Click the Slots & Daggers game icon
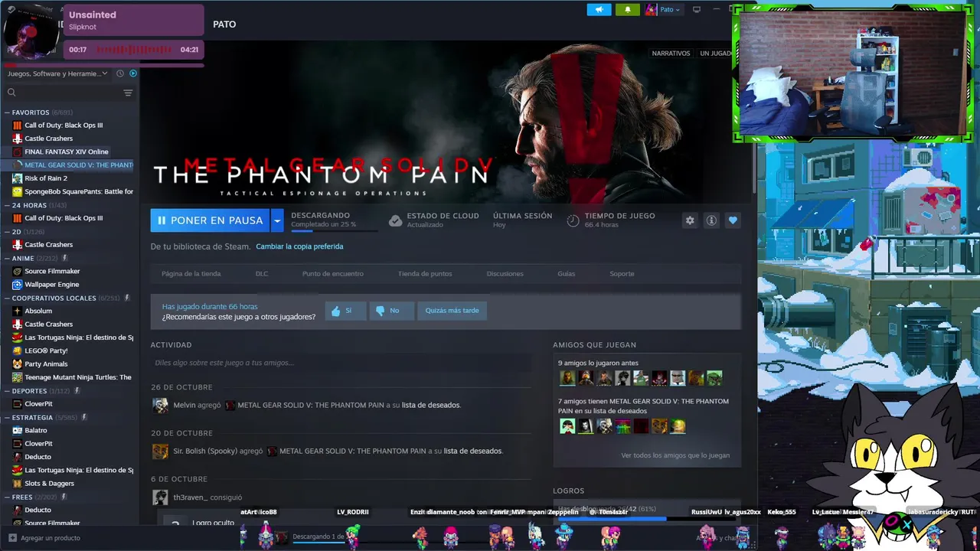980x551 pixels. 17,484
